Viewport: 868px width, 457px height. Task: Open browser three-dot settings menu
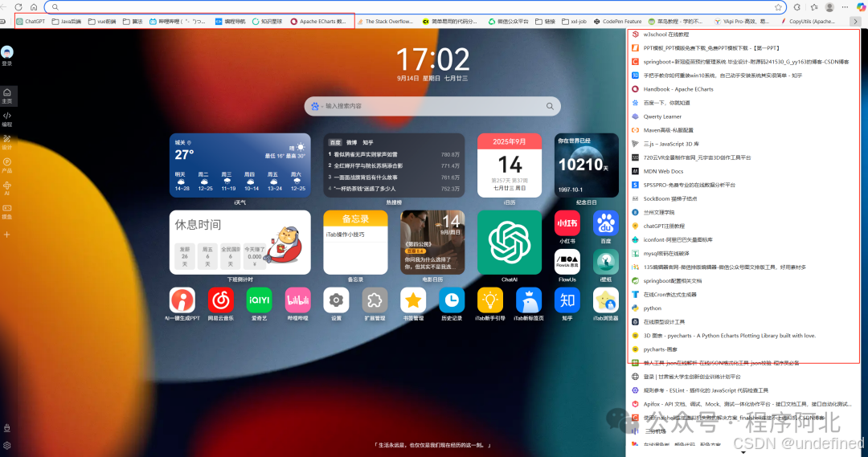[845, 7]
